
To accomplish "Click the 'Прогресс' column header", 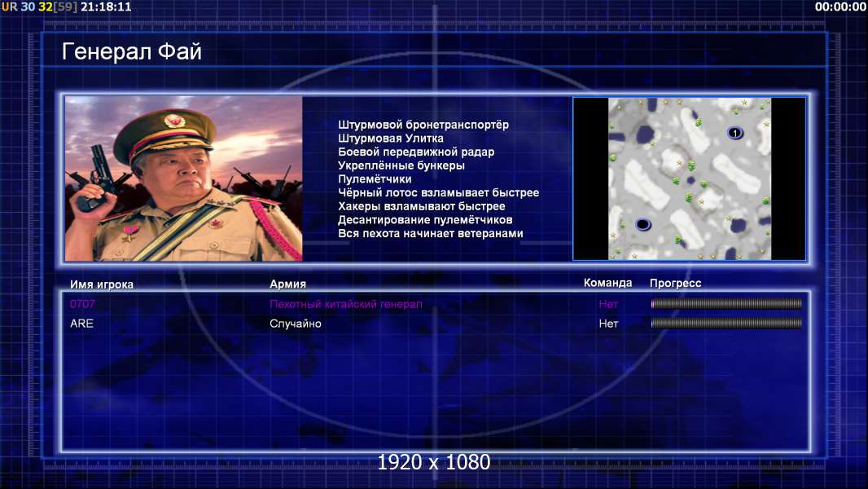I will pos(675,283).
